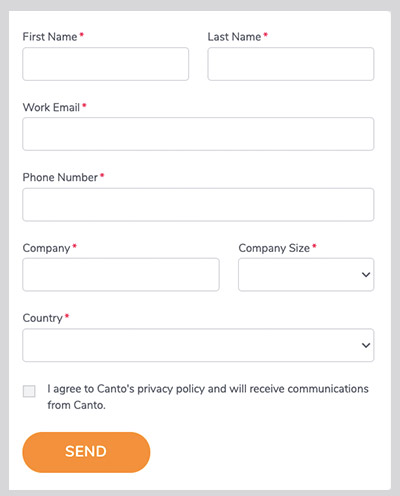
Task: Select the Work Email text box
Action: (198, 134)
